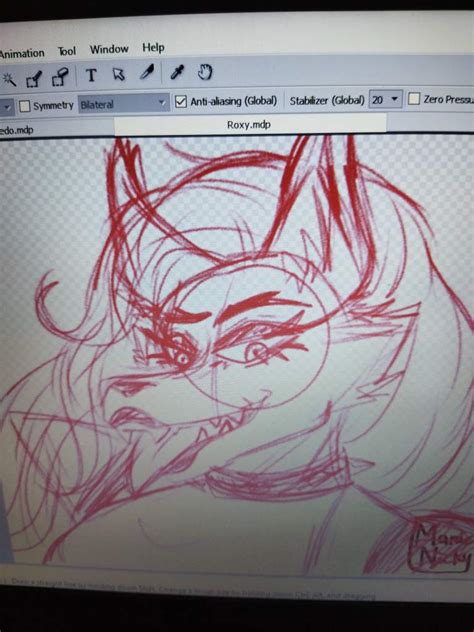This screenshot has height=632, width=474.
Task: Switch to the document tab ending in edo.mdp
Action: pyautogui.click(x=56, y=130)
